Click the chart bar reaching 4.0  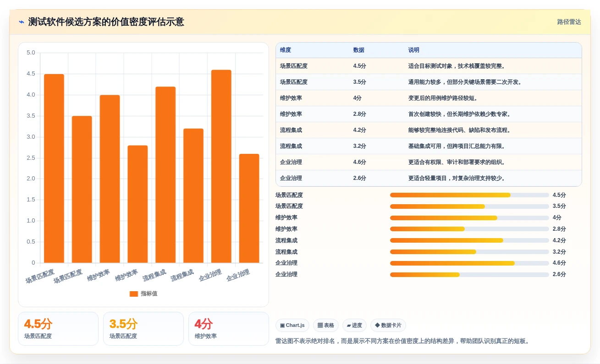(x=110, y=179)
